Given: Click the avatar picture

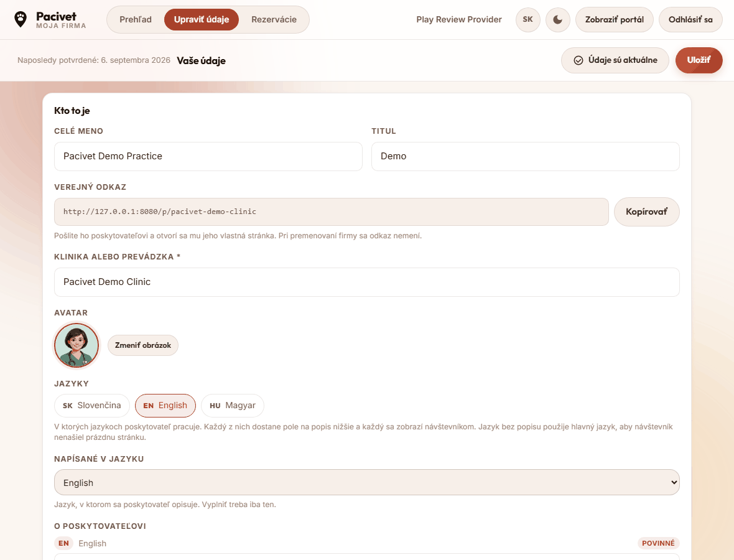Looking at the screenshot, I should coord(77,345).
